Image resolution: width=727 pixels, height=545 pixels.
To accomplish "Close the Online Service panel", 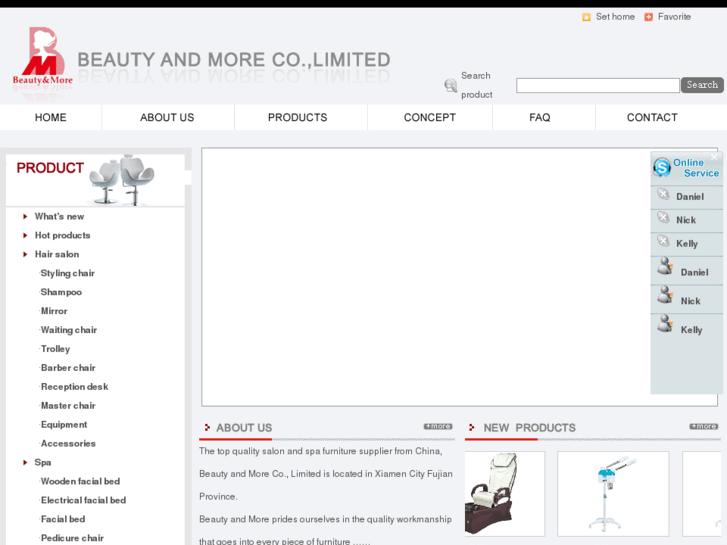I will coord(714,157).
